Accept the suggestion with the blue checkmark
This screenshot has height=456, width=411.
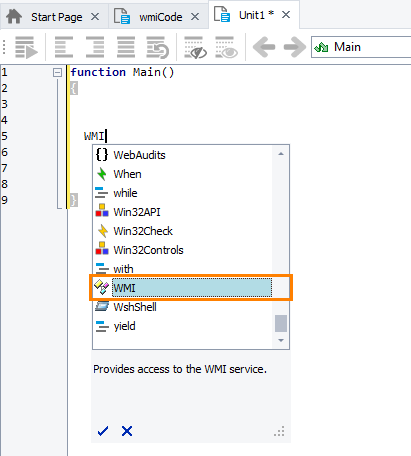pos(103,431)
